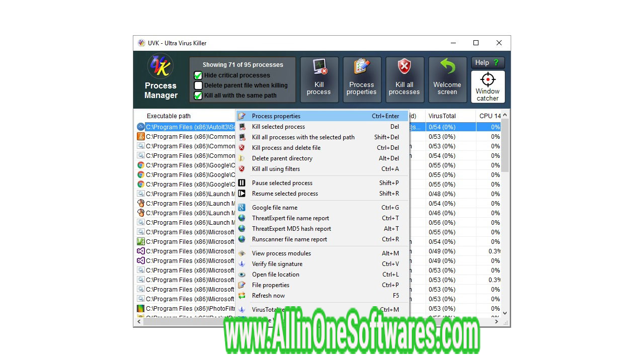Toggle Hide critical processes checkbox
The height and width of the screenshot is (362, 644).
tap(198, 75)
